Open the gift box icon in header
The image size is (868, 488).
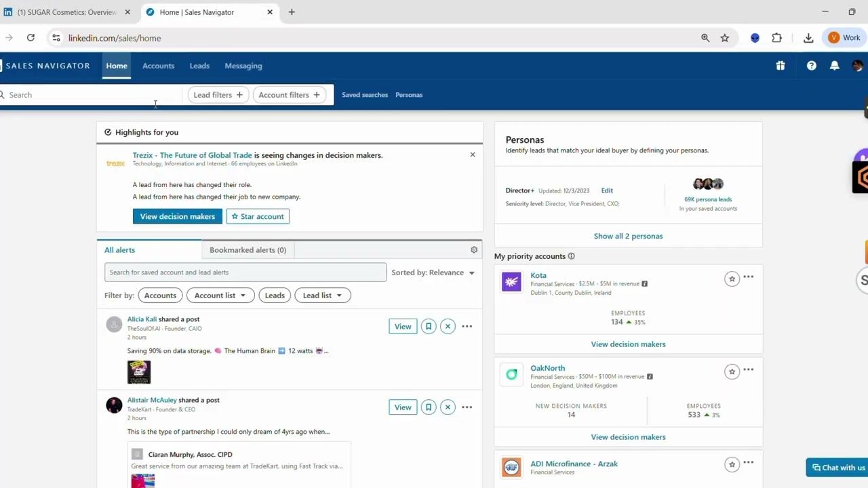coord(781,66)
